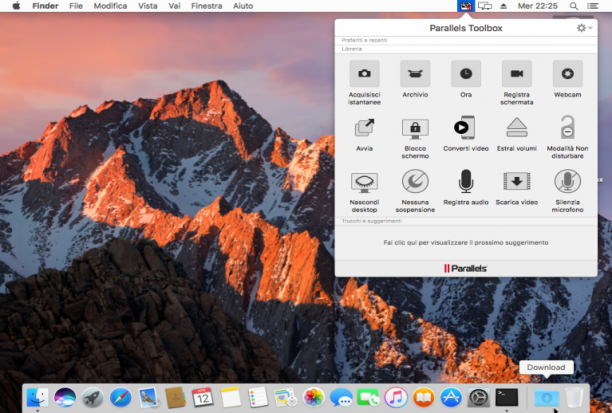Click the Parallels logo at panel bottom
The height and width of the screenshot is (413, 612).
pos(465,268)
